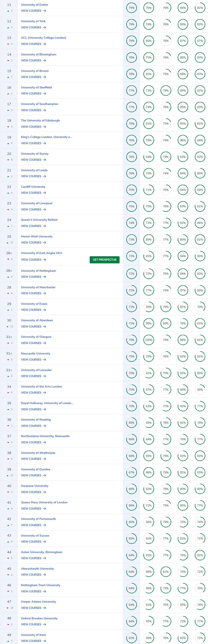Click arrow icon beside Edinburgh VIEW COURSES

(44, 127)
